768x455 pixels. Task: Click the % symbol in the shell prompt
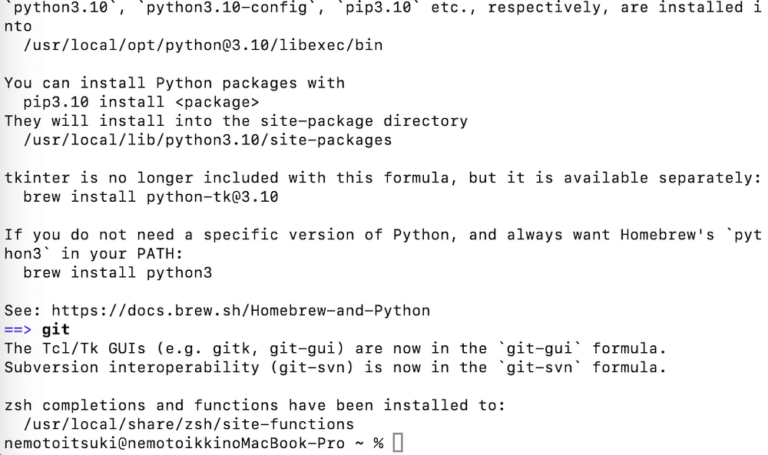point(379,442)
